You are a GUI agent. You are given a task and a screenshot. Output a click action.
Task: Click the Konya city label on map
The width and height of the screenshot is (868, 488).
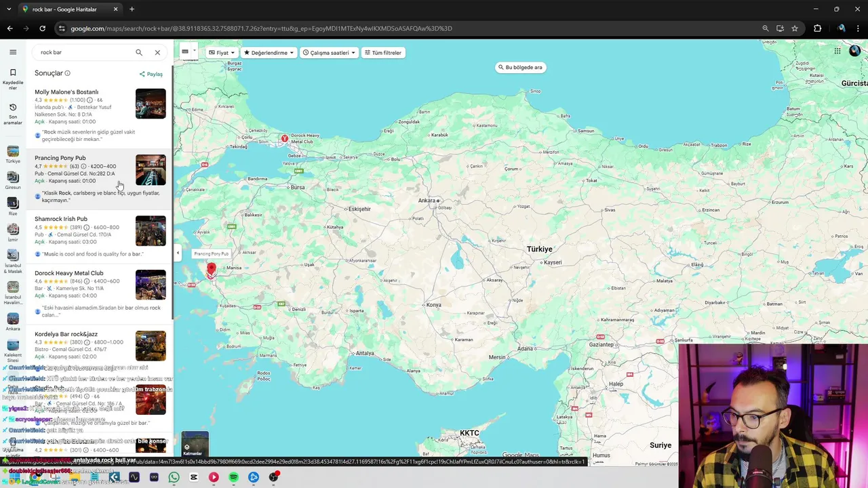click(x=434, y=305)
